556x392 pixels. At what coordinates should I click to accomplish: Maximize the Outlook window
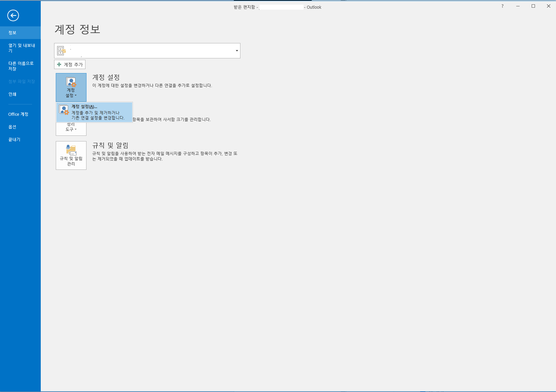click(533, 6)
